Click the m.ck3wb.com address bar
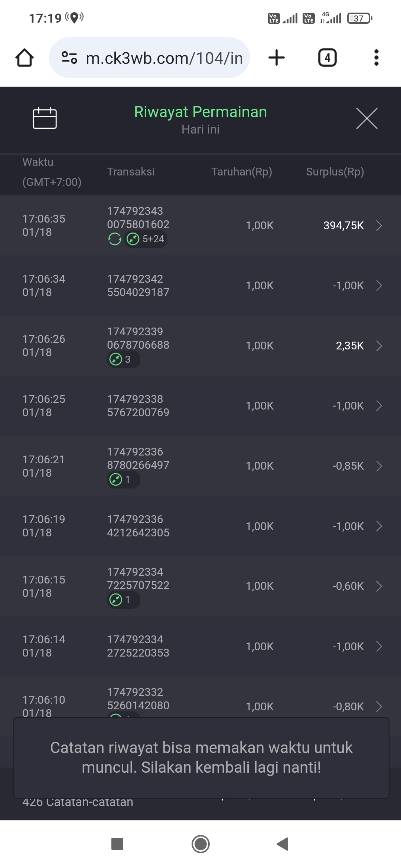The height and width of the screenshot is (868, 401). [163, 58]
